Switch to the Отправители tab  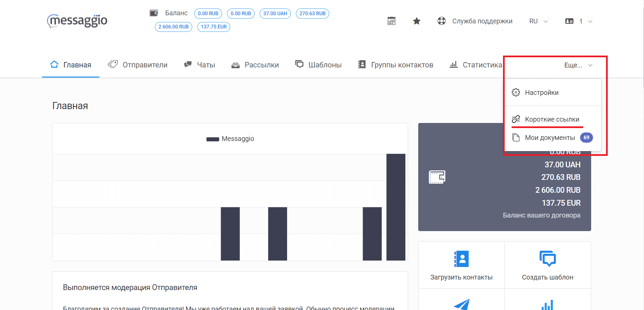(x=138, y=65)
